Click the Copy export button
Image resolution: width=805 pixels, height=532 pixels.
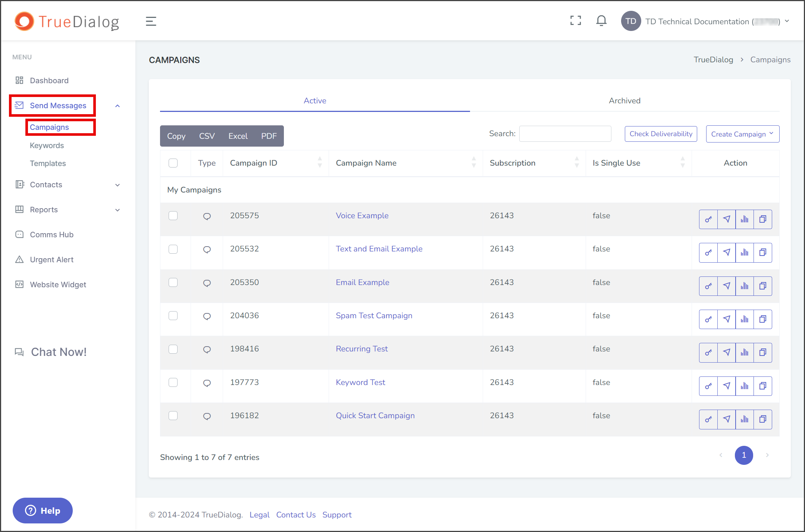tap(176, 136)
